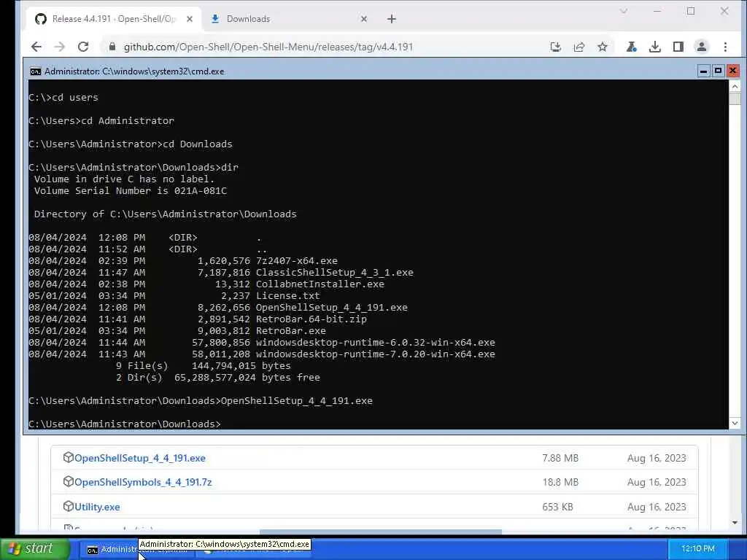Click the 653 KB size value
This screenshot has height=560, width=747.
point(557,507)
